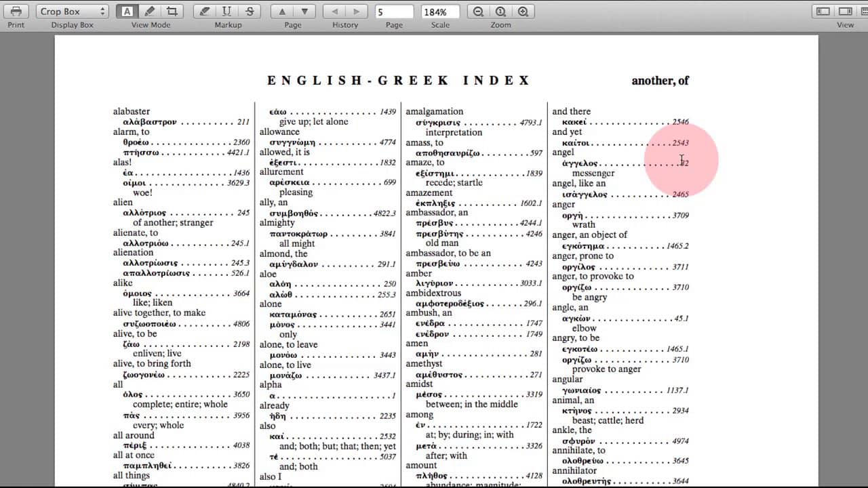Viewport: 868px width, 488px height.
Task: Click the 'beast; cattle; herd' definition
Action: [608, 421]
